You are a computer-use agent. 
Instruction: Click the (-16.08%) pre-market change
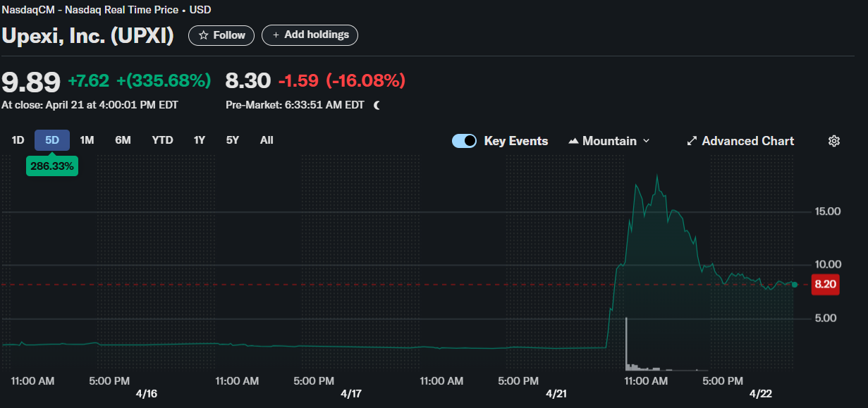click(x=365, y=81)
